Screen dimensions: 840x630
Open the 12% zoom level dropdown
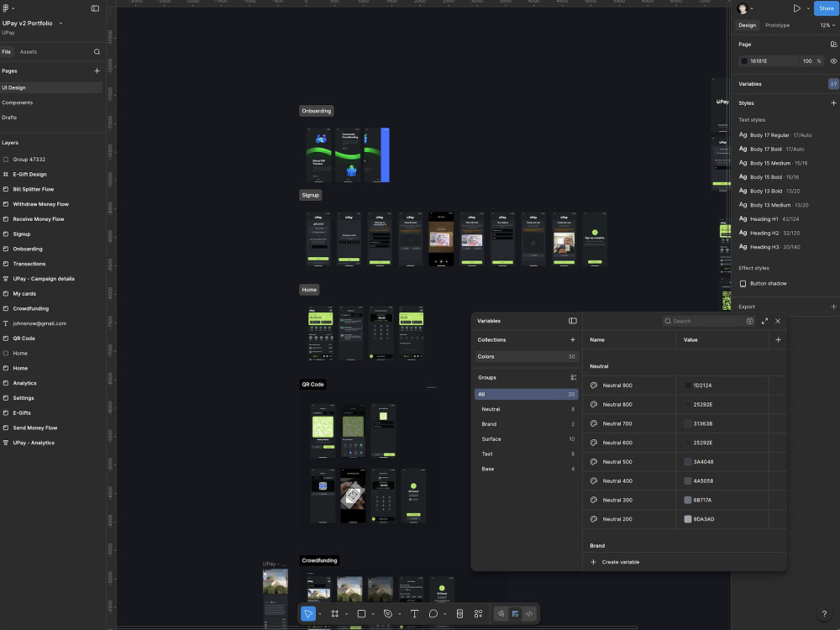827,25
